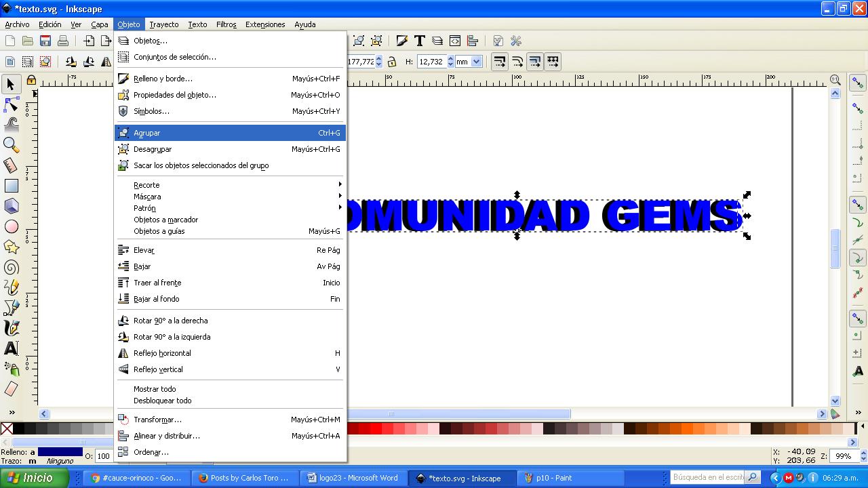Open the mm units dropdown
This screenshot has width=868, height=488.
pos(469,62)
